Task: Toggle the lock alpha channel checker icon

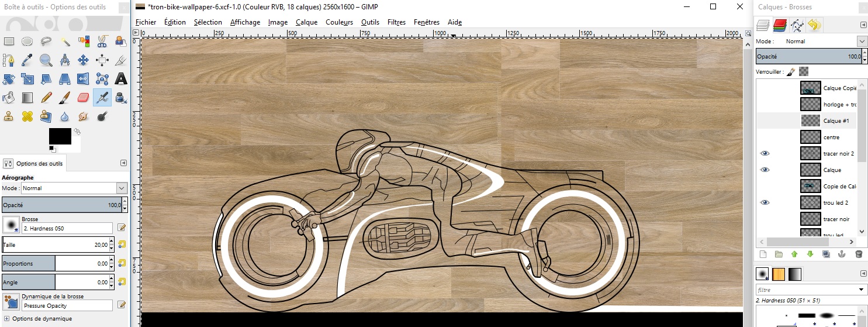Action: tap(804, 71)
